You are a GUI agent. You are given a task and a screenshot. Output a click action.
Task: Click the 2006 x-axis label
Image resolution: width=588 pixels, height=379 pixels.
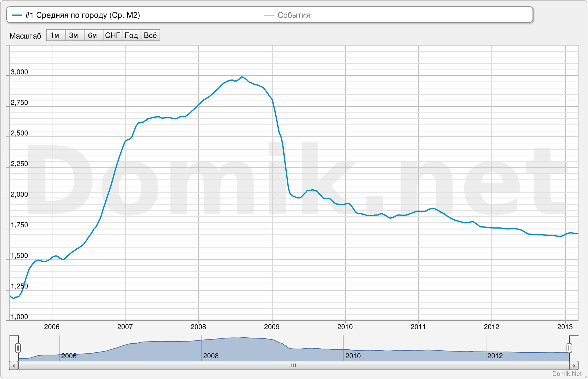52,327
